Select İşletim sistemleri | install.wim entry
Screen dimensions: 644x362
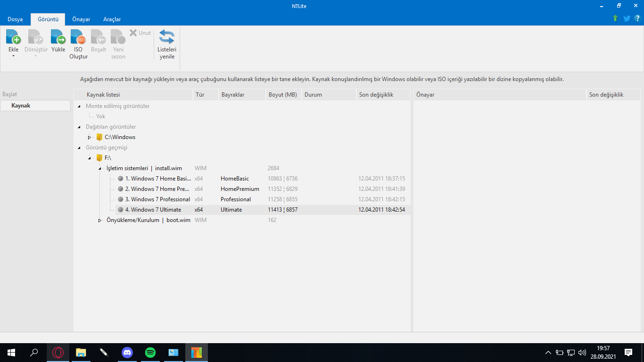144,168
